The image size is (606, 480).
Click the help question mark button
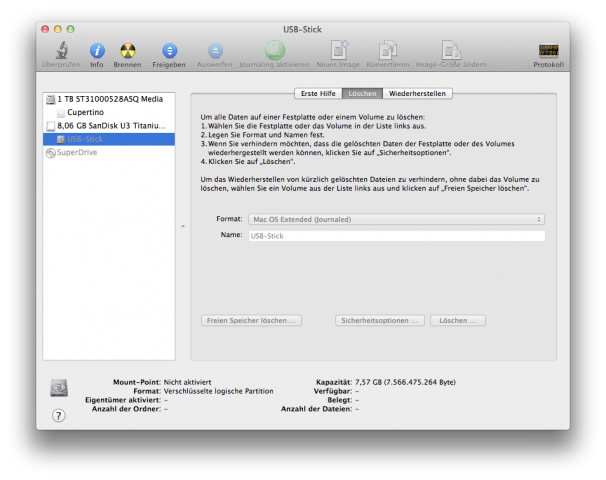pyautogui.click(x=59, y=416)
